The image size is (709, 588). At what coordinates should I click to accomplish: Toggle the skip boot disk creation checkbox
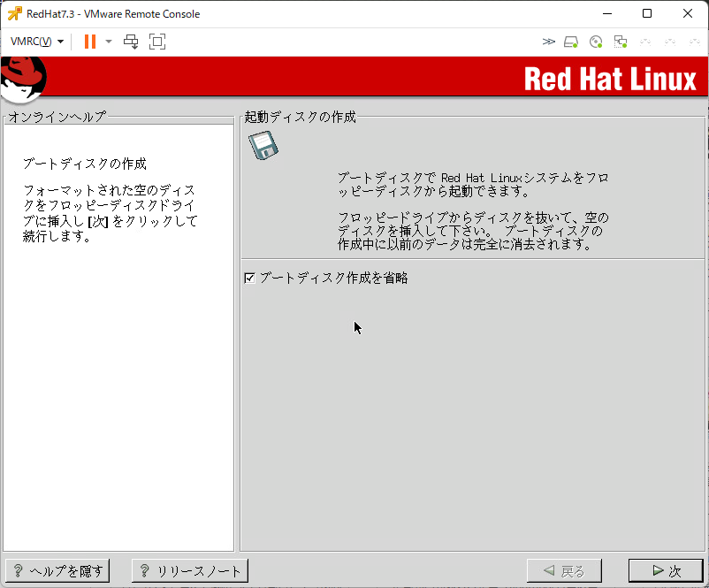point(249,279)
